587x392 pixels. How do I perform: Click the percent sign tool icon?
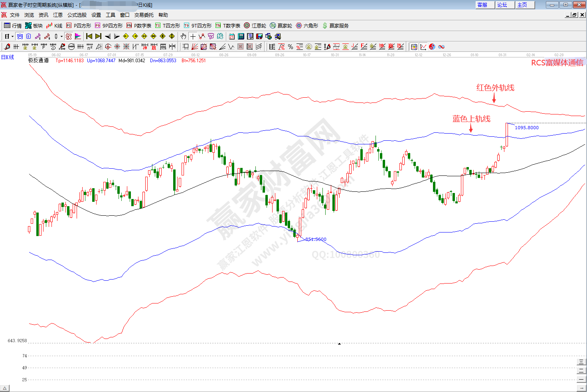pos(291,47)
